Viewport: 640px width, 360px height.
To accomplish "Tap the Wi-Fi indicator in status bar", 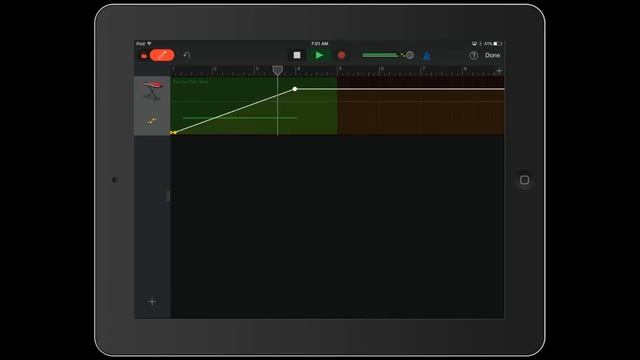I will click(149, 43).
